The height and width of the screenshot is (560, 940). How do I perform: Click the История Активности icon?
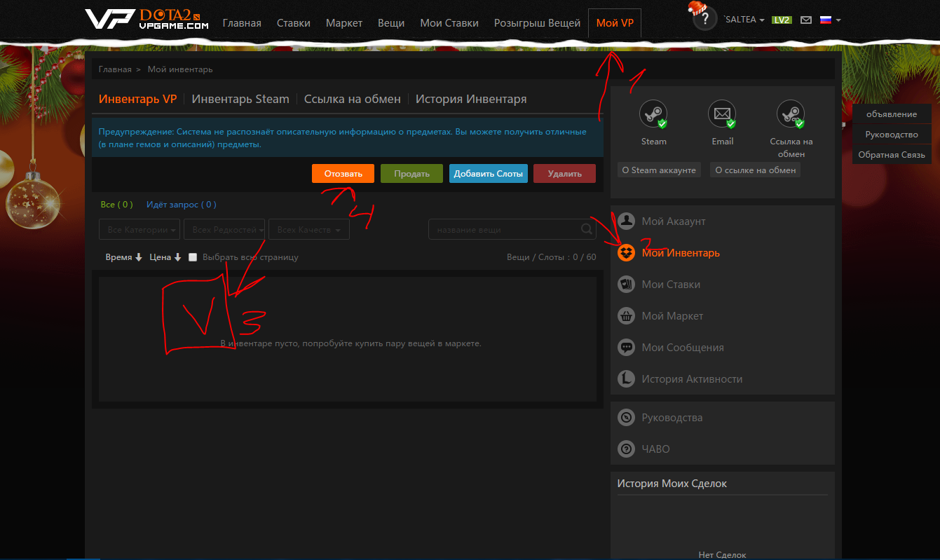pyautogui.click(x=626, y=379)
